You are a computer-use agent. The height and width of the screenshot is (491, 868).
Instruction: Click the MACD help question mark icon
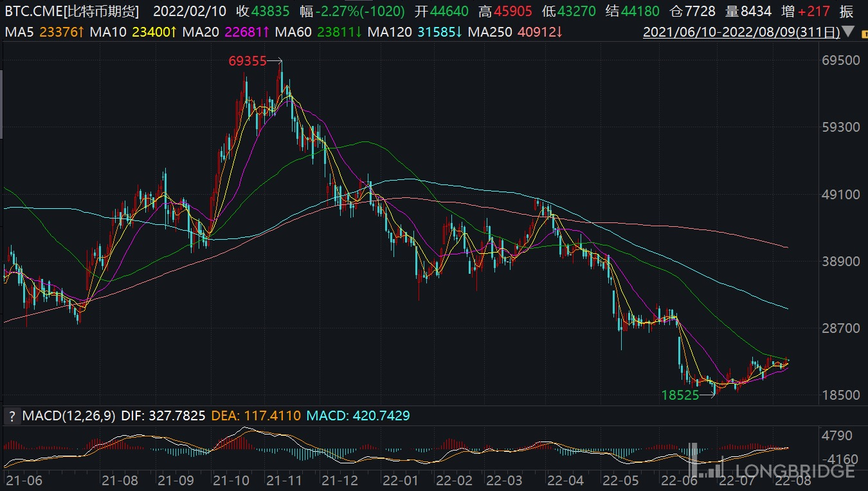tap(11, 416)
